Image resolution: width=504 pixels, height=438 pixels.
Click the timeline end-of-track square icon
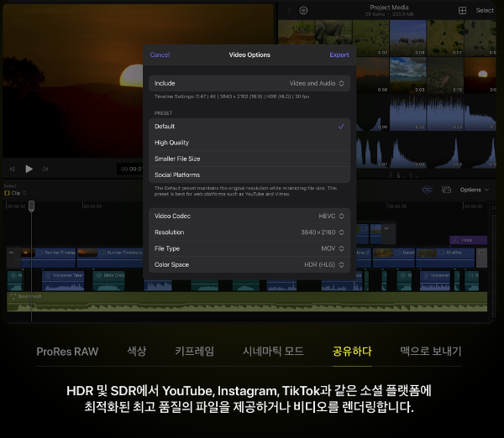click(481, 253)
